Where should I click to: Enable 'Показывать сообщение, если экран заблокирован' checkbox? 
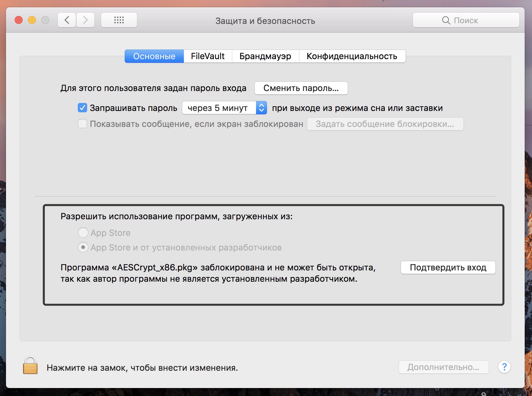tap(82, 124)
